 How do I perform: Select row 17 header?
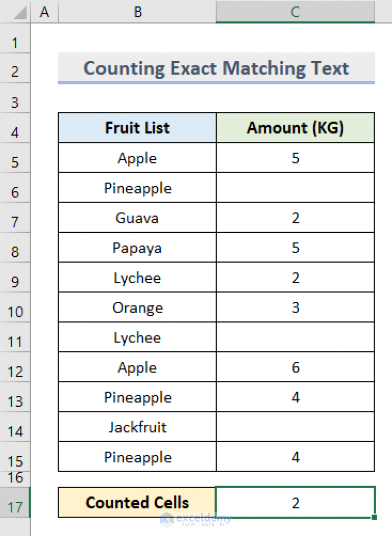[15, 507]
